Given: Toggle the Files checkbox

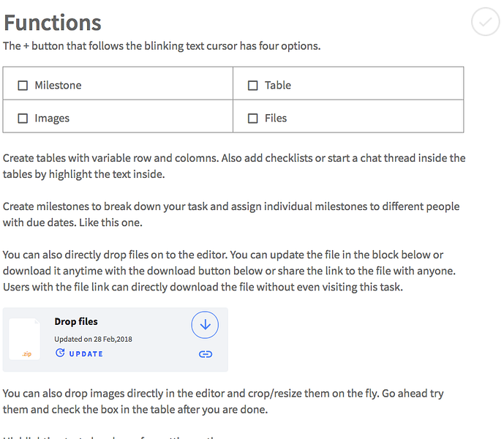Looking at the screenshot, I should pyautogui.click(x=252, y=119).
